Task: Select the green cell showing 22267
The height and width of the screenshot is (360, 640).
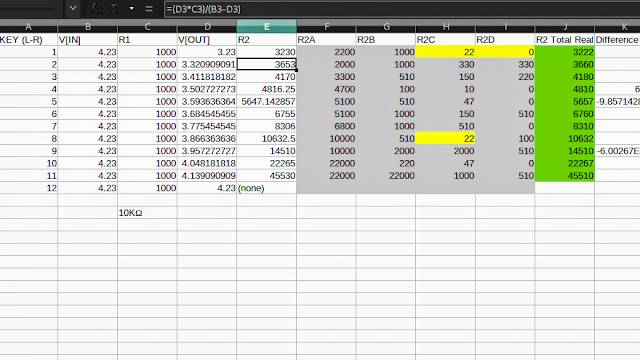Action: coord(564,163)
